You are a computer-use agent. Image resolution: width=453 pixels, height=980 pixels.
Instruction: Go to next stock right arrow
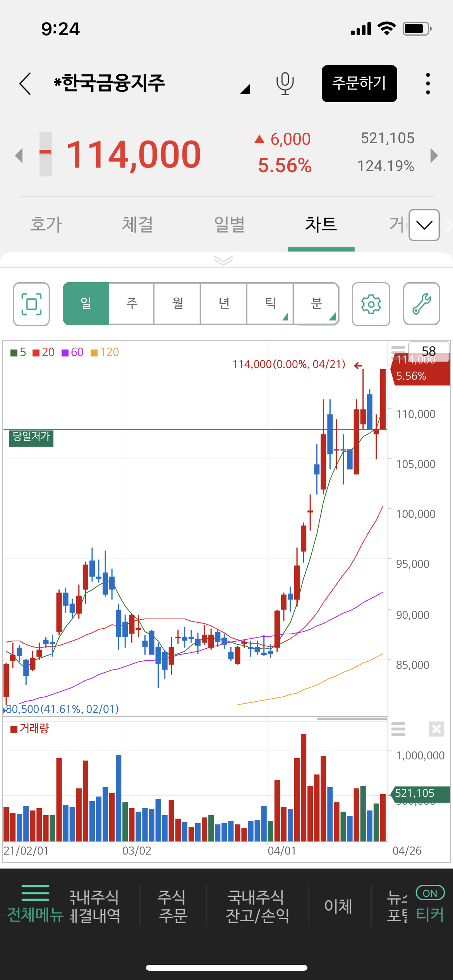pos(434,155)
